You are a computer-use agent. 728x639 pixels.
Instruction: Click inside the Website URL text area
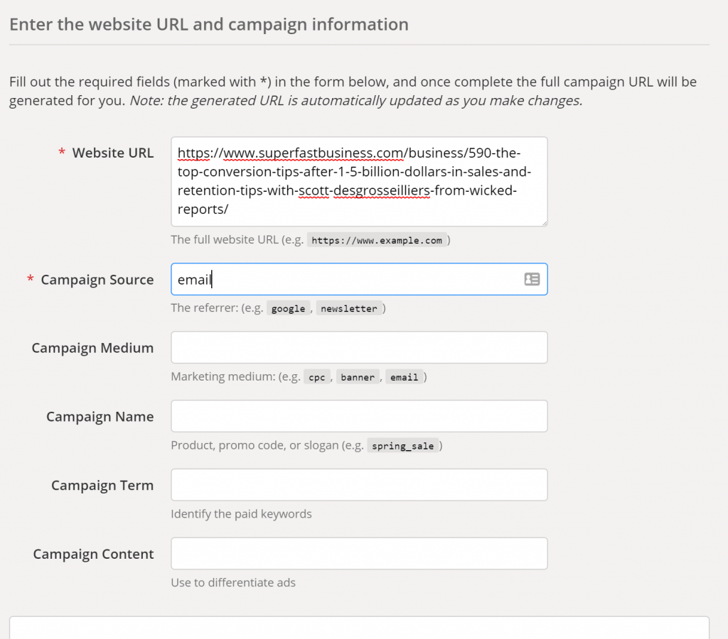pos(359,182)
